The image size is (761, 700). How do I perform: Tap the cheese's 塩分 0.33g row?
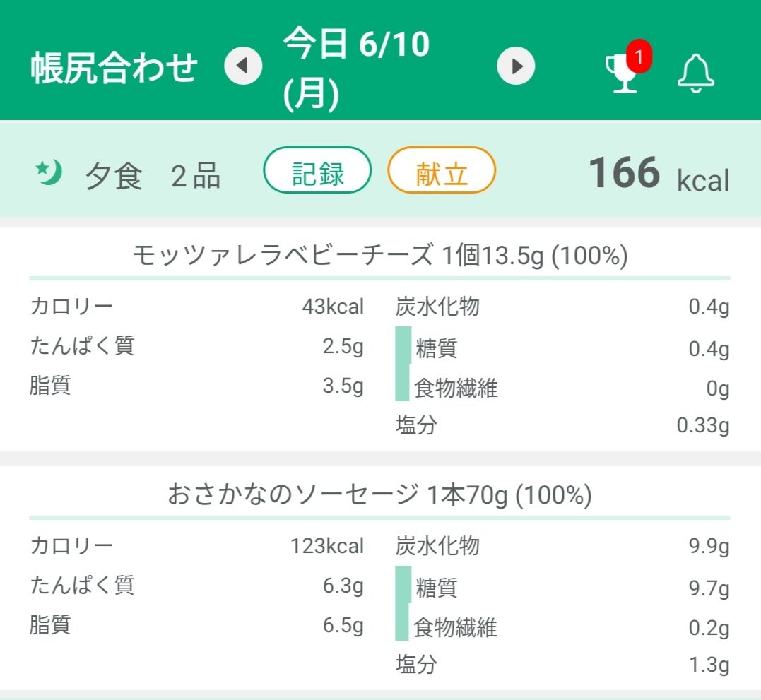pyautogui.click(x=562, y=425)
